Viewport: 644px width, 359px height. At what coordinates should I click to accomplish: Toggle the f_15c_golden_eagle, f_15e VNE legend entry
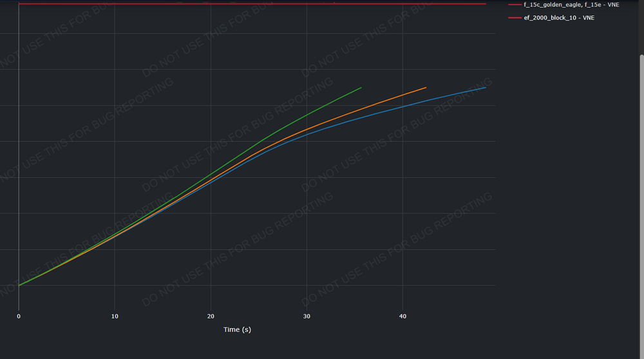(563, 5)
